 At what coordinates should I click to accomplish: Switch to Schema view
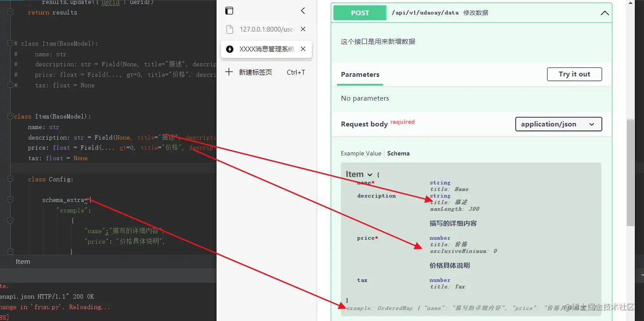pos(398,153)
